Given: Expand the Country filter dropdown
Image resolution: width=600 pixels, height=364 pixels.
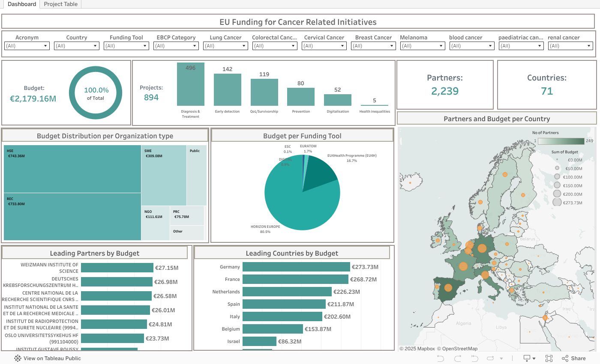Looking at the screenshot, I should tap(77, 46).
